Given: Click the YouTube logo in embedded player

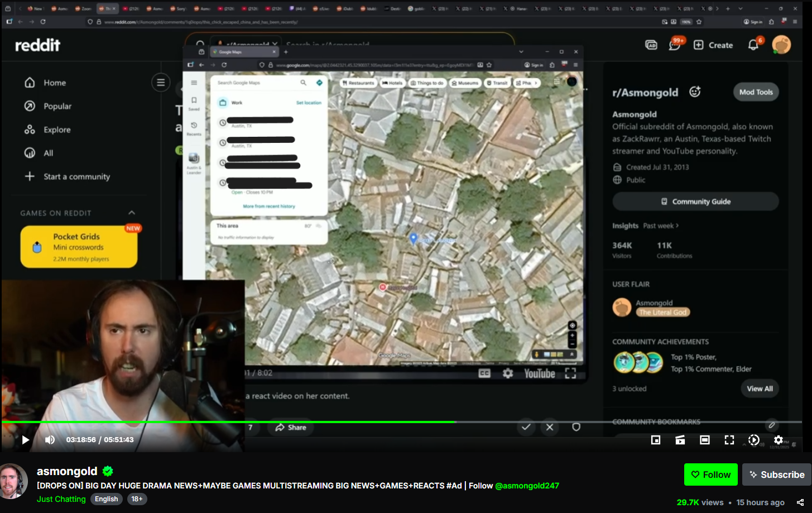Looking at the screenshot, I should (539, 373).
